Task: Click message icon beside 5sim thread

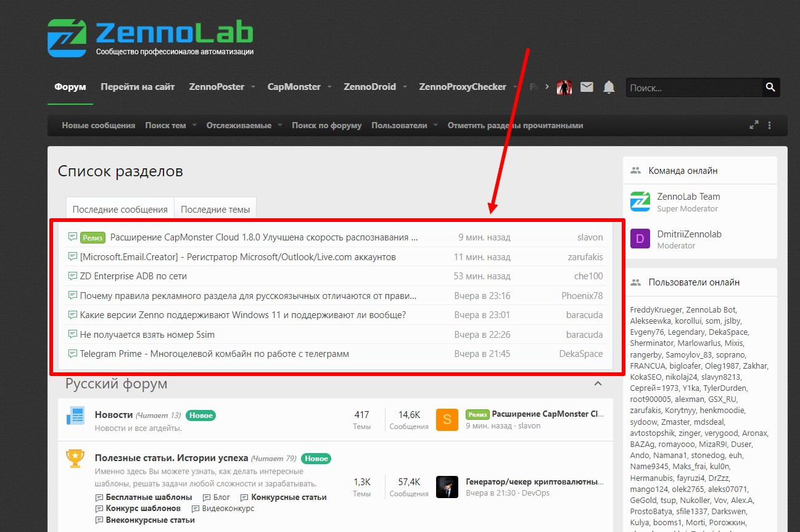Action: point(72,334)
